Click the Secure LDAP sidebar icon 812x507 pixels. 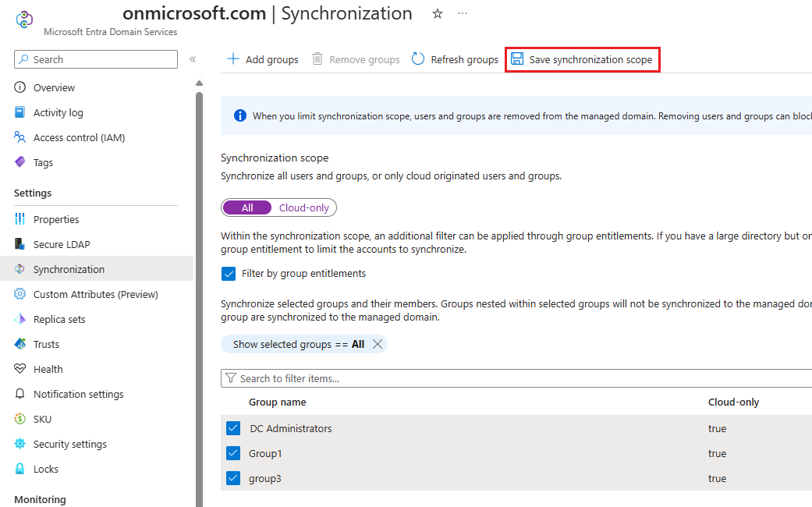(x=20, y=244)
